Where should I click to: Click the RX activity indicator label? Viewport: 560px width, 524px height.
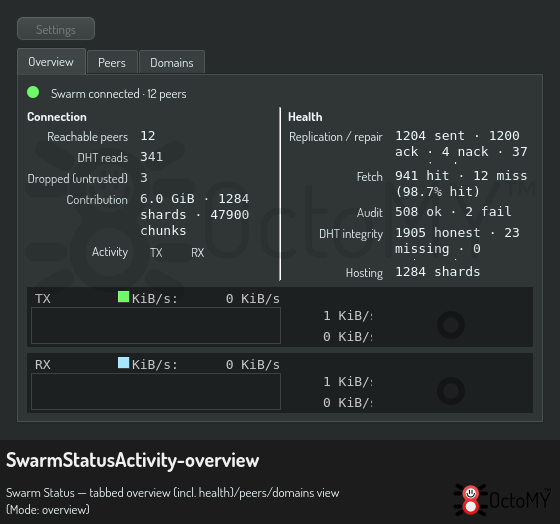click(198, 253)
